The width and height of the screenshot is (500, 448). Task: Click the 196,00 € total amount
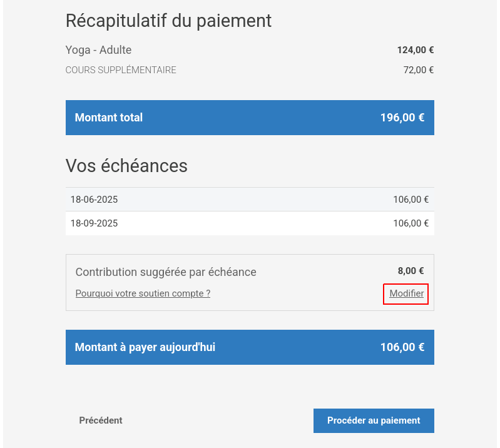coord(402,118)
